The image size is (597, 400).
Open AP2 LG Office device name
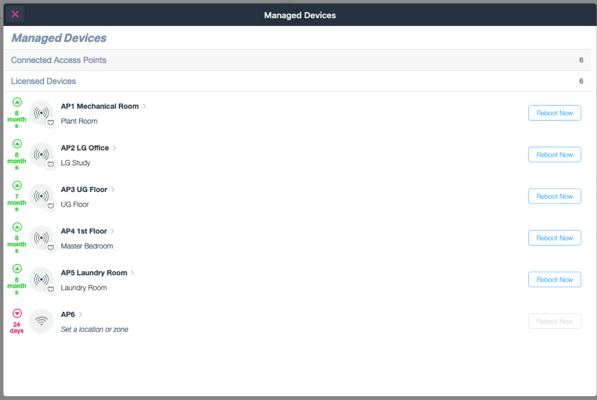pyautogui.click(x=85, y=148)
